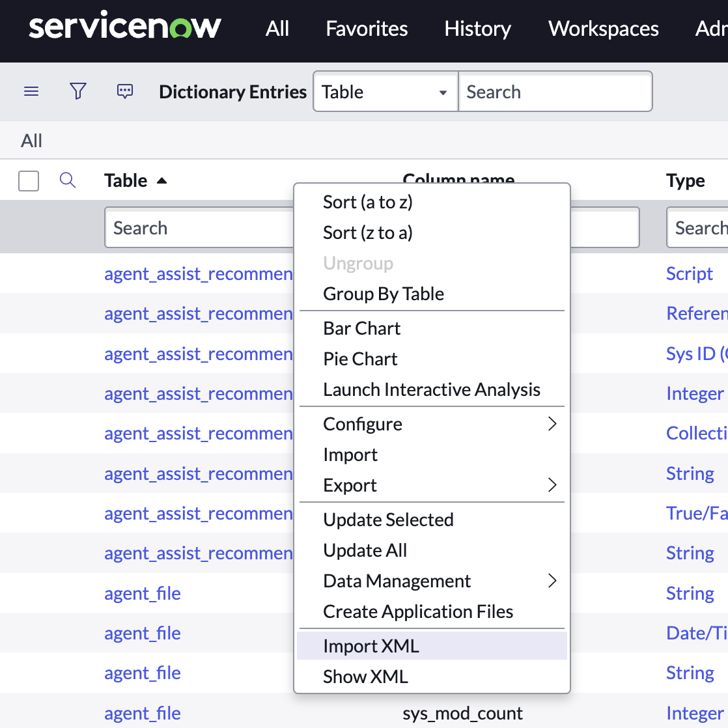Open the Script type link

pyautogui.click(x=689, y=273)
